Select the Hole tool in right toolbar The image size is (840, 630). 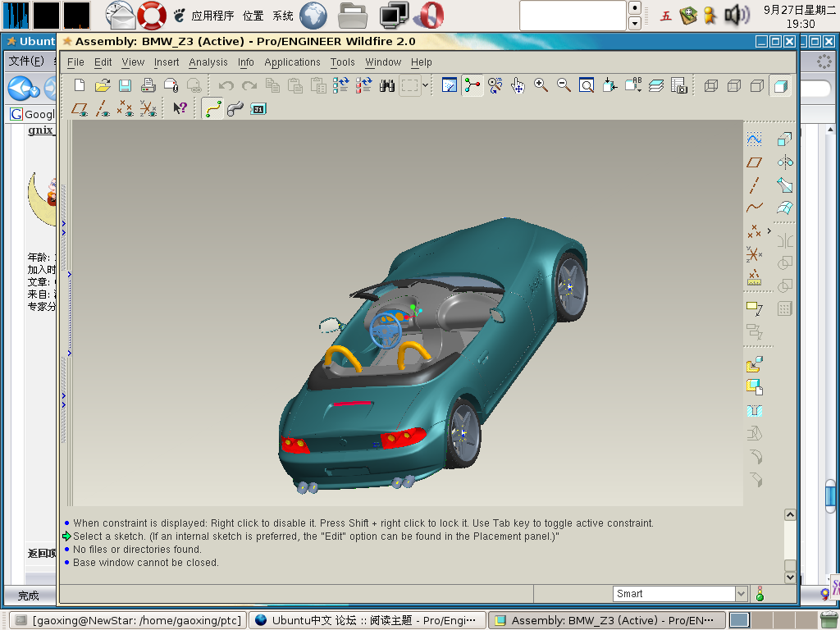(755, 411)
